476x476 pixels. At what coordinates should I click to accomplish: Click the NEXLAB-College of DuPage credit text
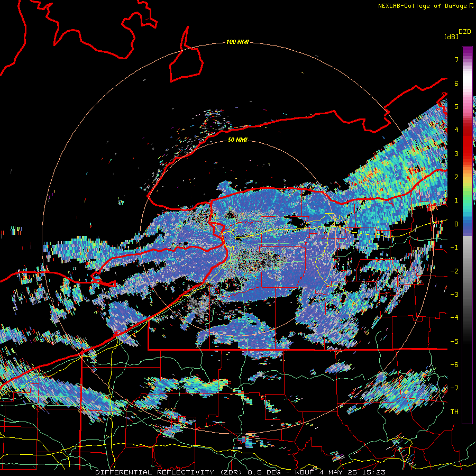(422, 6)
